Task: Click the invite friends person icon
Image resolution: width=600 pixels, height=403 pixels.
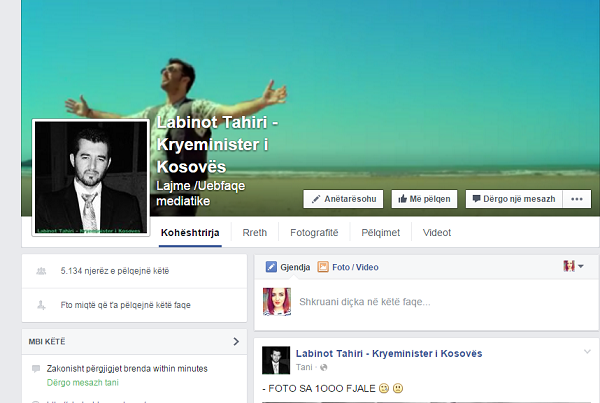Action: coord(41,305)
